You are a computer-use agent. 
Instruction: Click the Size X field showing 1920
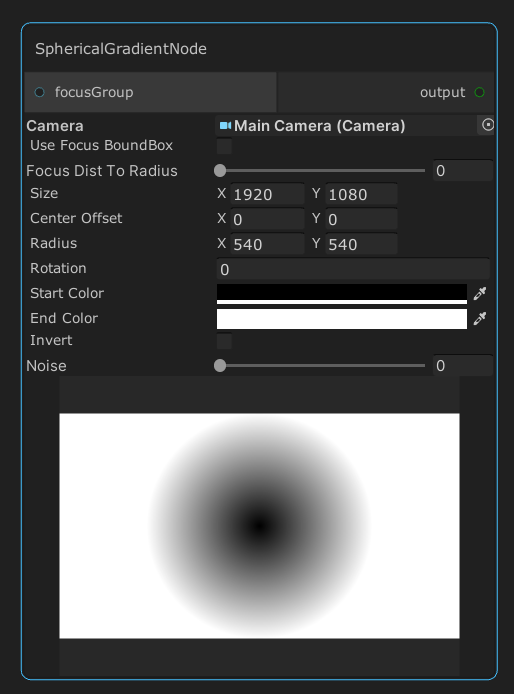(x=267, y=194)
